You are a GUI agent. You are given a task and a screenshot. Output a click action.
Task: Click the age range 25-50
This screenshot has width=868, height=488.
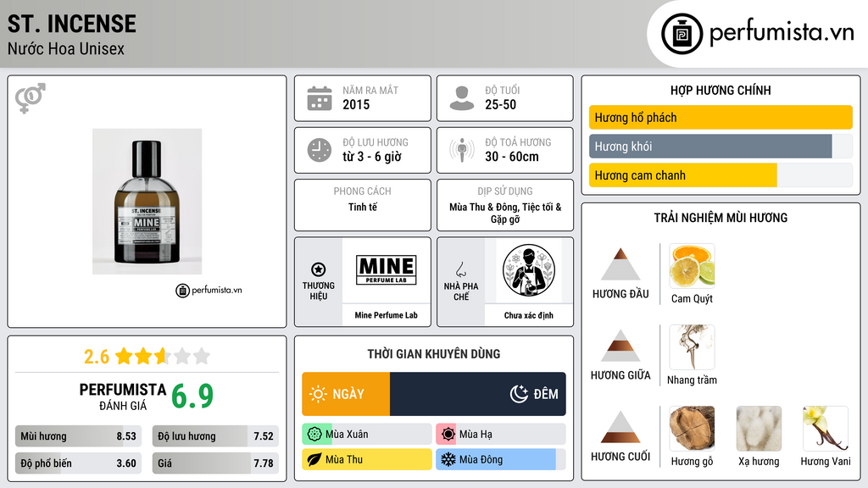tap(500, 104)
